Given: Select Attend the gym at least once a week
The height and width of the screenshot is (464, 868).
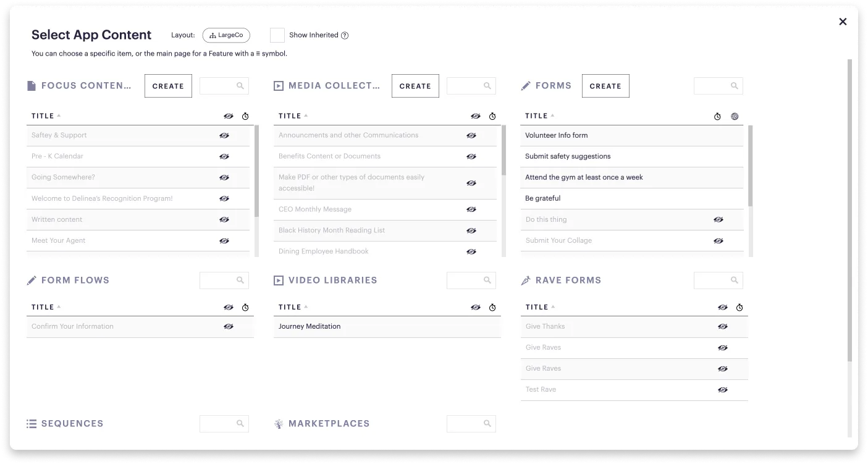Looking at the screenshot, I should [632, 177].
